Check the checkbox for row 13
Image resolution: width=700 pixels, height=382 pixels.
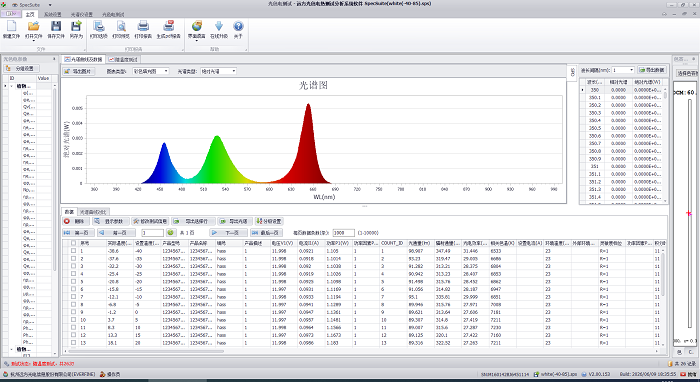click(x=73, y=343)
